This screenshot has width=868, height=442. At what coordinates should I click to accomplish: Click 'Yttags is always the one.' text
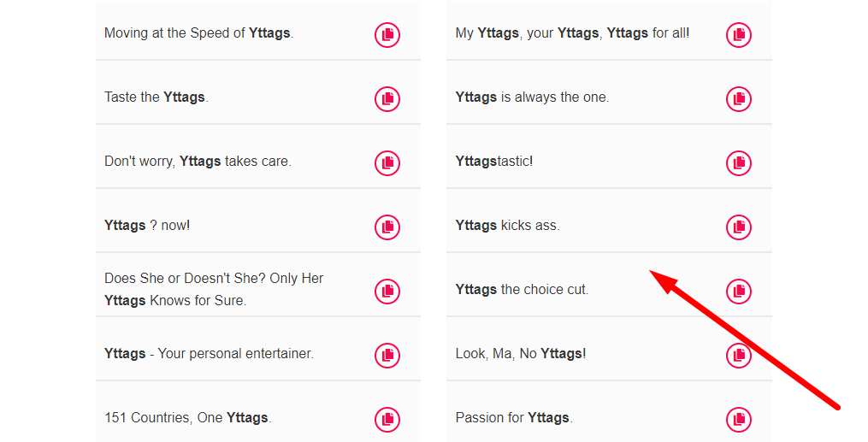coord(532,97)
